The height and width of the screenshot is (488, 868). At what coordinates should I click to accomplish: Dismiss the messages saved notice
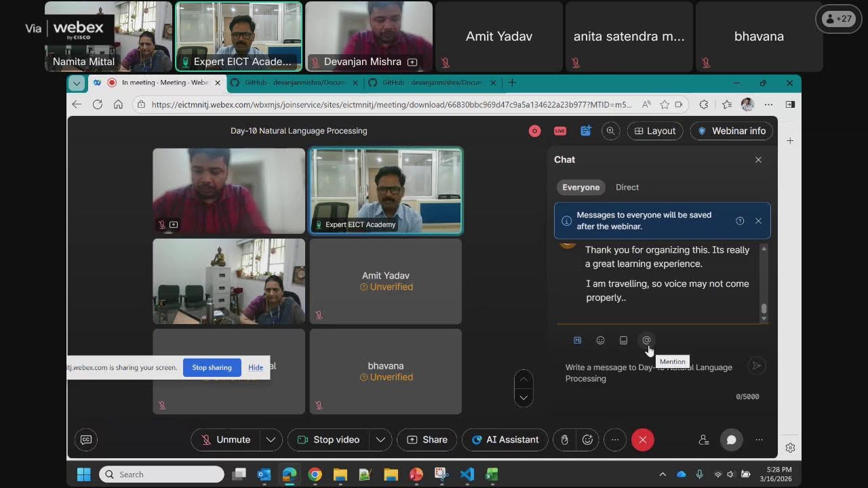click(x=758, y=221)
